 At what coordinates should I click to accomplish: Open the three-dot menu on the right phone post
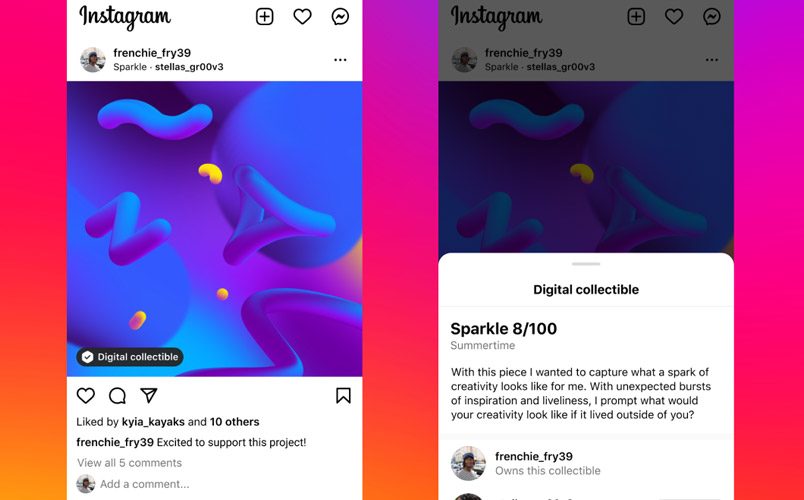click(712, 60)
